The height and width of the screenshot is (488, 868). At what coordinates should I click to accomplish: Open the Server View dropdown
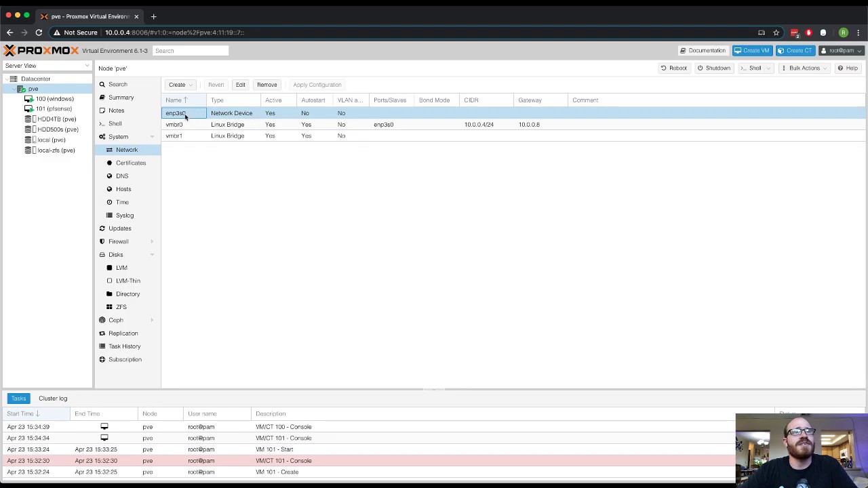point(47,66)
